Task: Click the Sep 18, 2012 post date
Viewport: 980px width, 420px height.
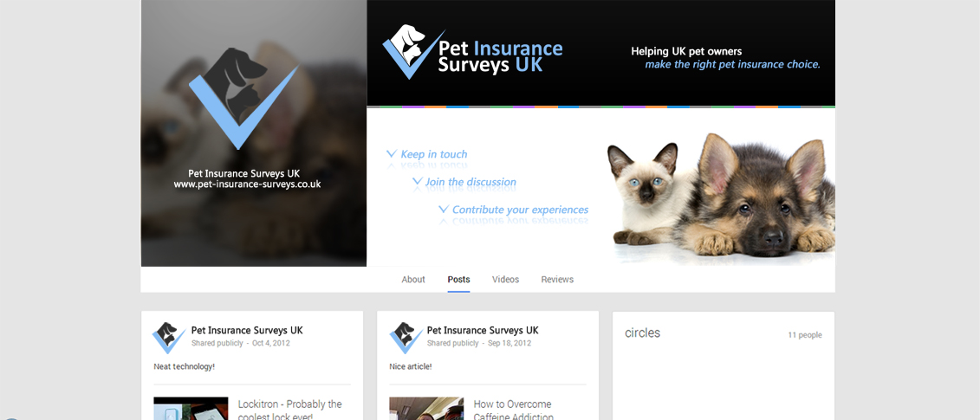Action: pyautogui.click(x=509, y=343)
